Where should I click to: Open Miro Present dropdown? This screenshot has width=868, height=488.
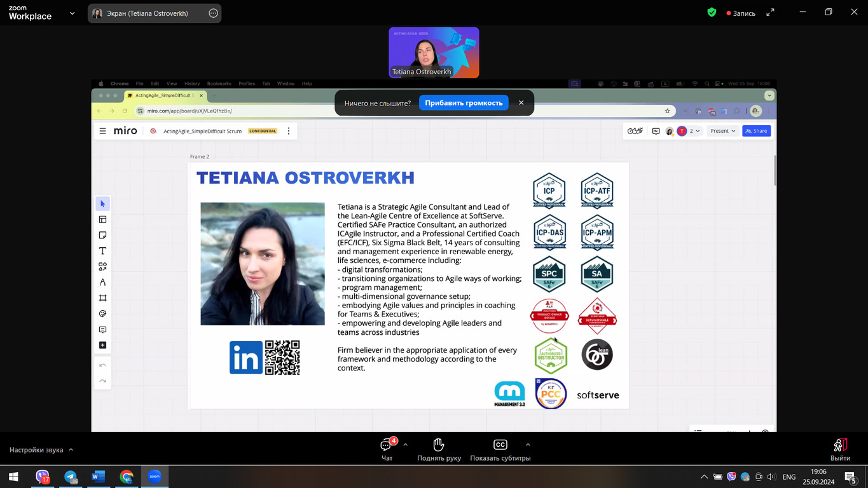722,131
